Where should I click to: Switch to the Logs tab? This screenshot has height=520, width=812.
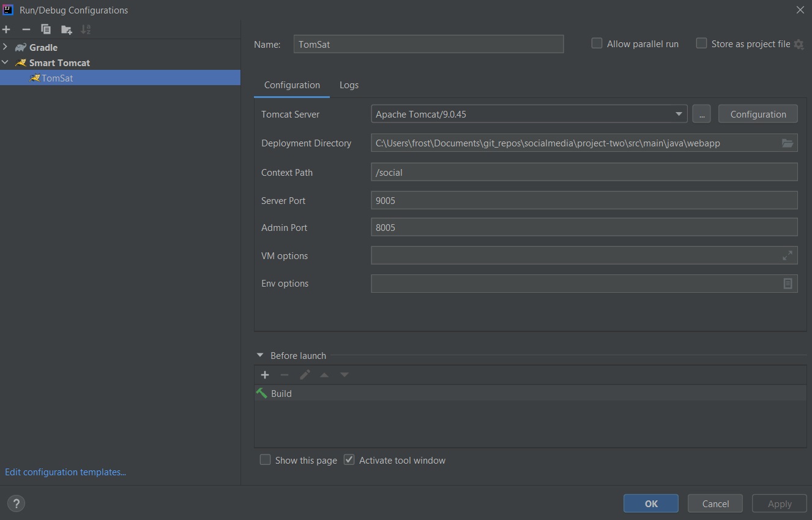click(x=349, y=85)
